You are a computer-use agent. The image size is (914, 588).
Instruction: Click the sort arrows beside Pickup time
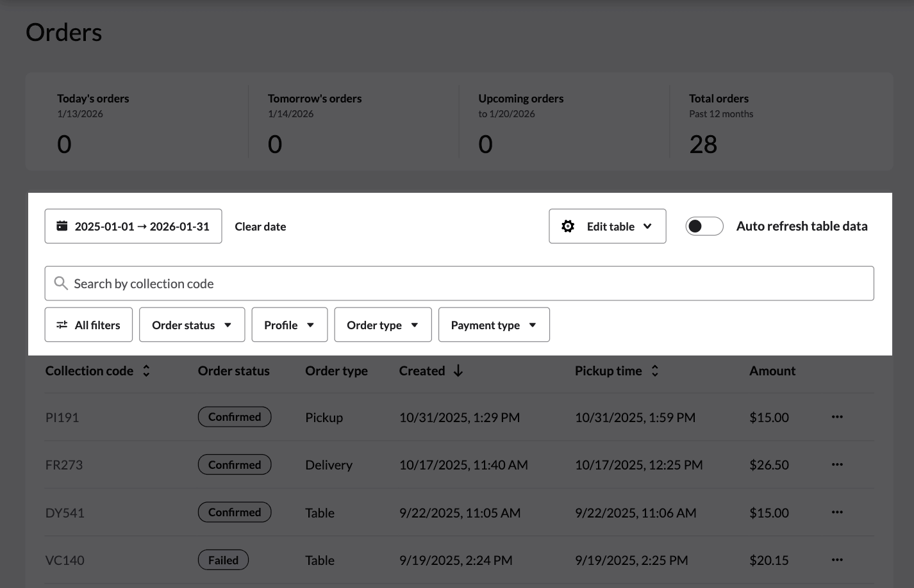point(654,370)
